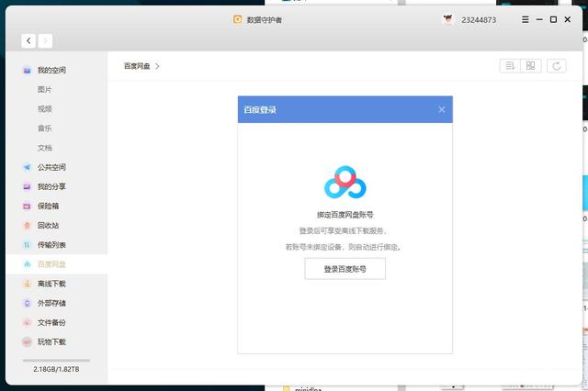
Task: Click the 百度网盘 breadcrumb
Action: [137, 66]
